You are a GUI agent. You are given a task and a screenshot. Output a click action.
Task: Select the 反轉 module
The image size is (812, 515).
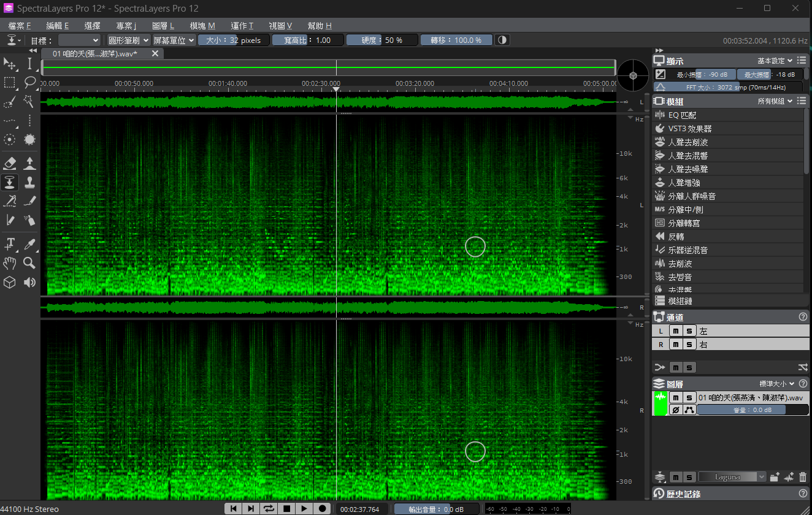729,236
